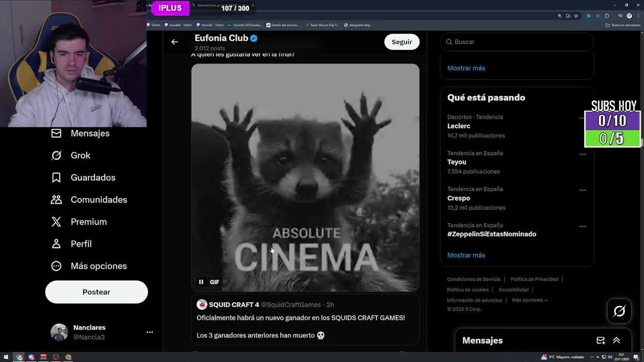This screenshot has height=362, width=644.
Task: Open more options for Crespo trend
Action: [583, 191]
